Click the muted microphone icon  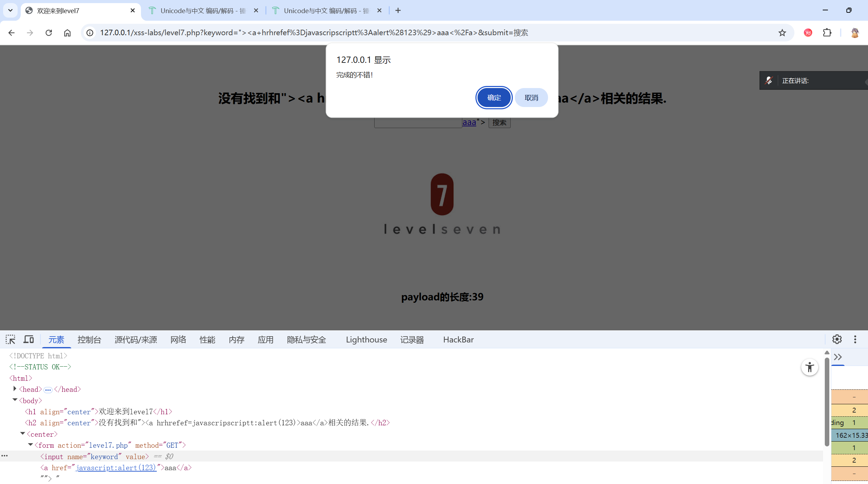(768, 80)
